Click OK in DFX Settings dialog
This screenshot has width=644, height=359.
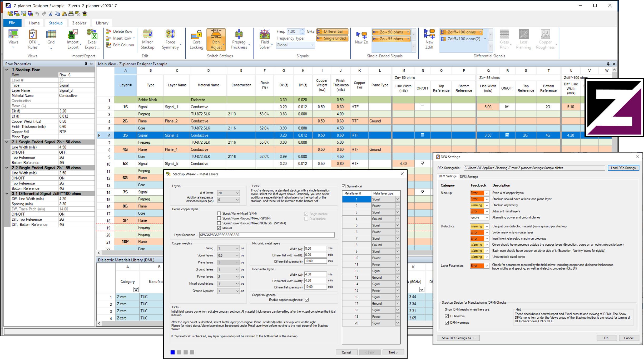tap(606, 338)
